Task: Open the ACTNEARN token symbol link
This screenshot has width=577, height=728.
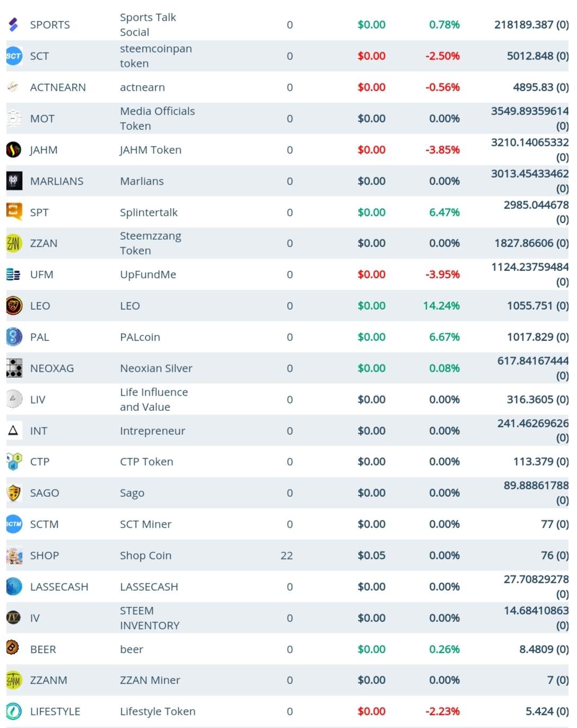Action: tap(58, 87)
